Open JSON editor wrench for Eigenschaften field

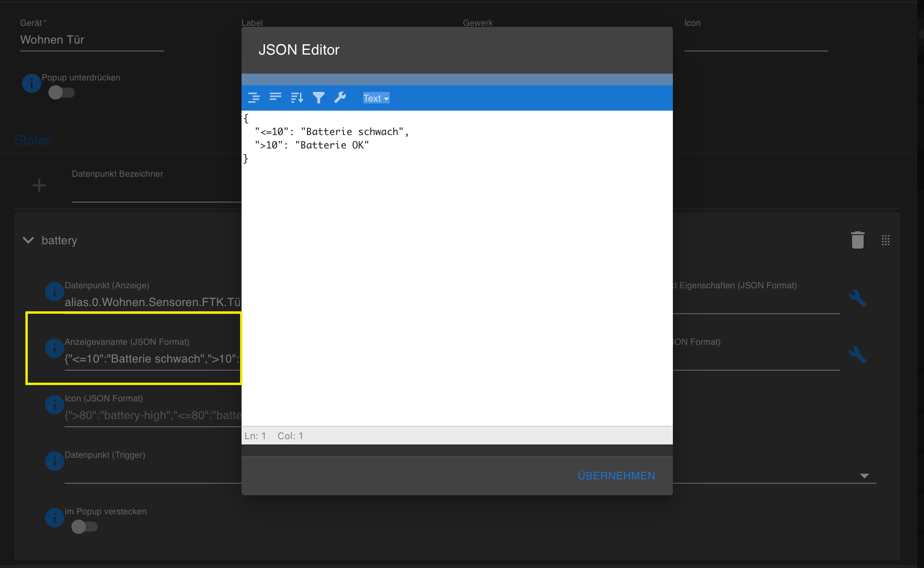tap(857, 298)
